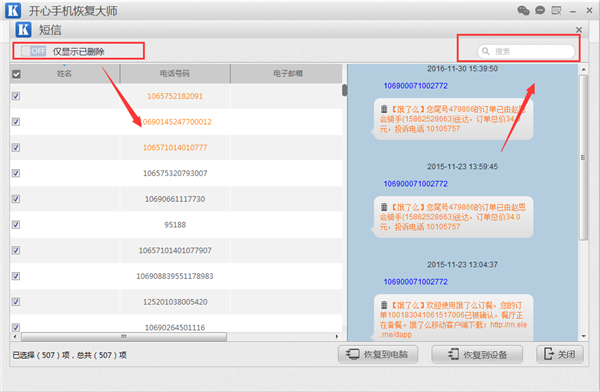Screen dimensions: 600x392
Task: Click trash icon on 2015-11-23 13:59:45 message
Action: pos(384,207)
